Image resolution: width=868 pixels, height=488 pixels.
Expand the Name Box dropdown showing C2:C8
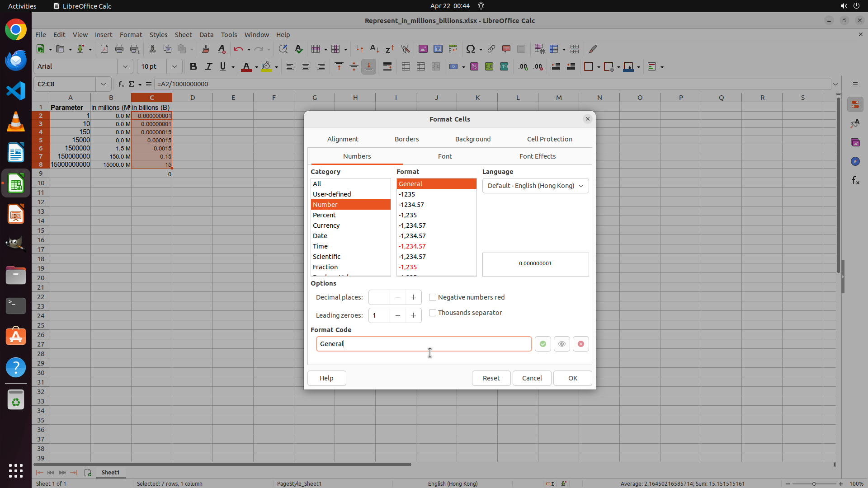click(104, 84)
